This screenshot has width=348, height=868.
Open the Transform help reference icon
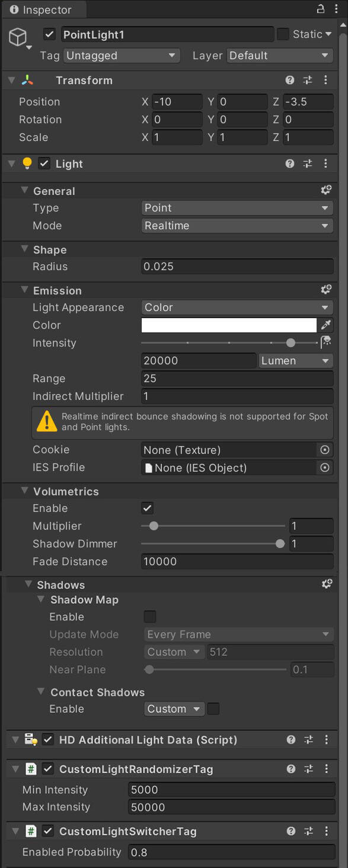pyautogui.click(x=290, y=80)
